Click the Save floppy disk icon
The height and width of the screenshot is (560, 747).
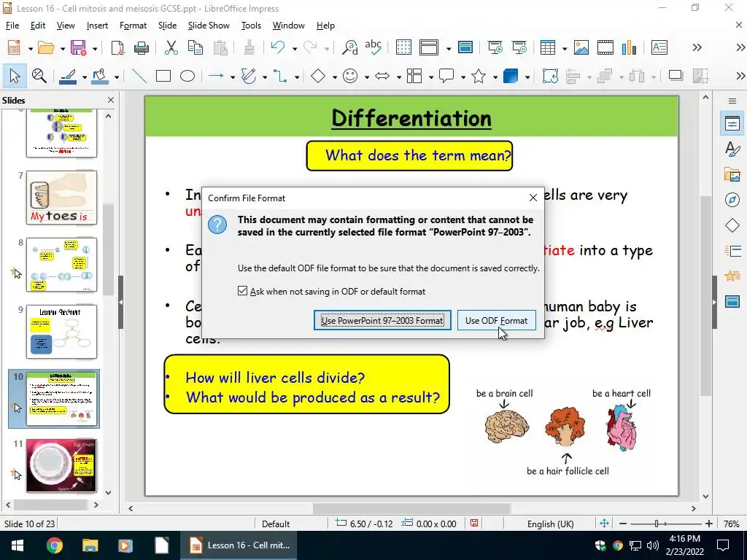[x=78, y=47]
